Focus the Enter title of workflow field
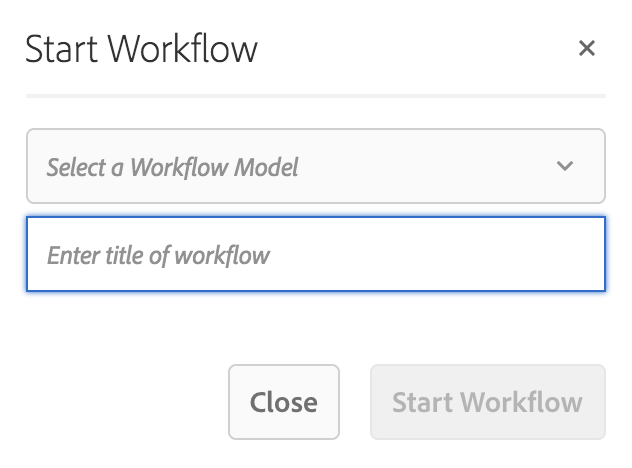 click(315, 255)
